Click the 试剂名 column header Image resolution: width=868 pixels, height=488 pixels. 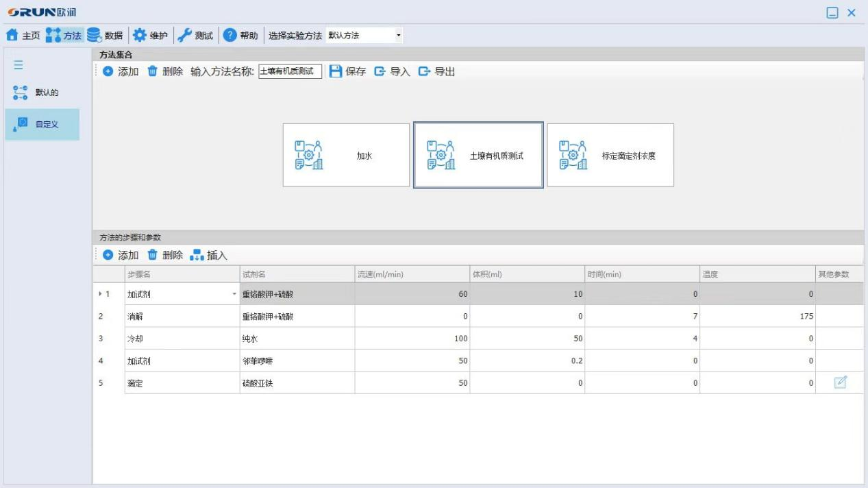297,274
